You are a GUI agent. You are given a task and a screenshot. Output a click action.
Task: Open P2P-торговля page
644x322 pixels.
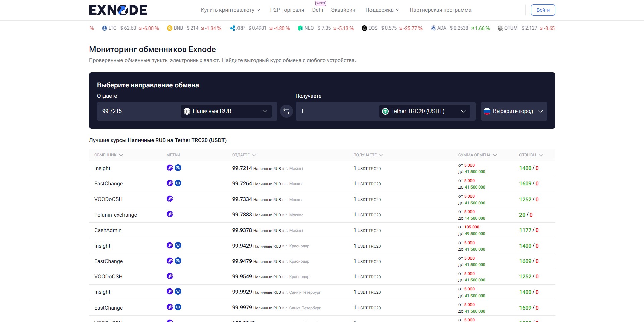[287, 10]
